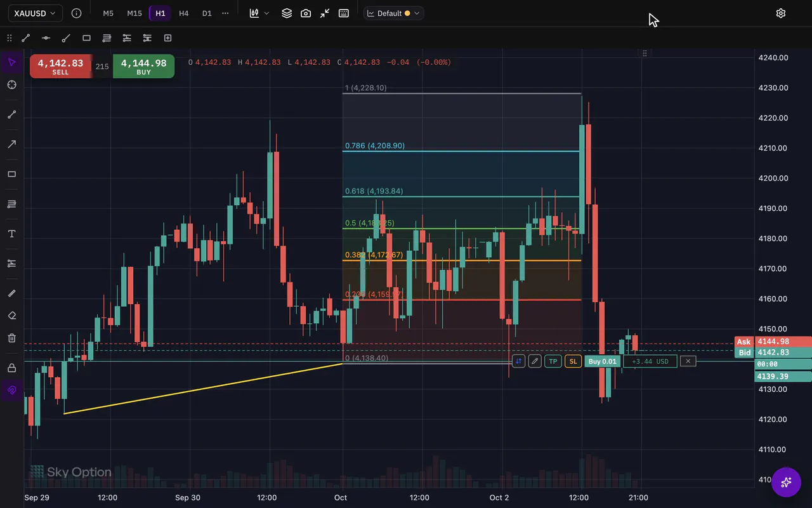This screenshot has width=812, height=508.
Task: Close the Buy 0.01 position with X
Action: coord(688,361)
